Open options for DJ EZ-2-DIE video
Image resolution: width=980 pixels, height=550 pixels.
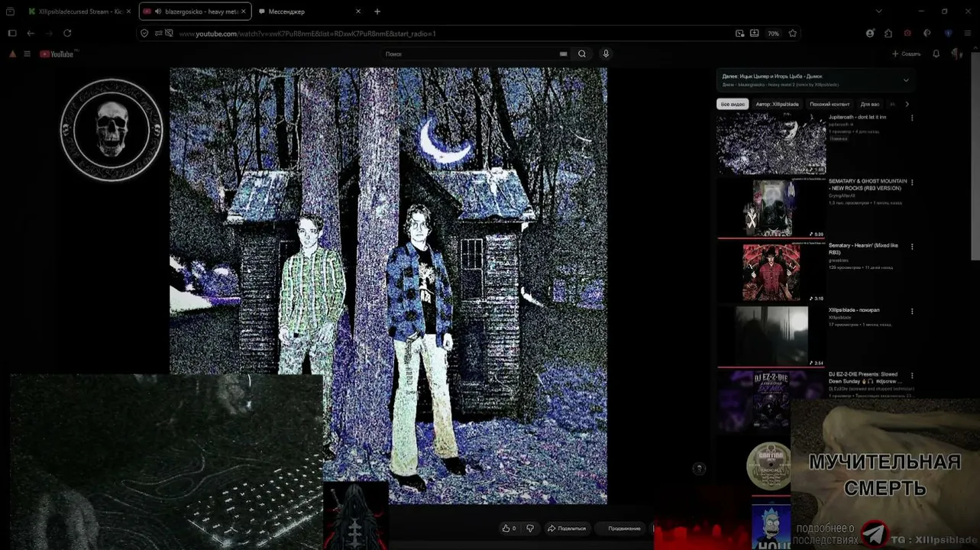pyautogui.click(x=912, y=376)
